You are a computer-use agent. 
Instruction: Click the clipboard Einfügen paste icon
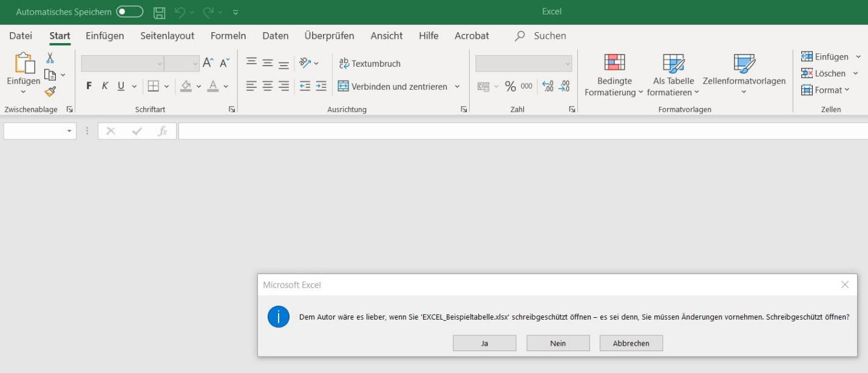(24, 62)
